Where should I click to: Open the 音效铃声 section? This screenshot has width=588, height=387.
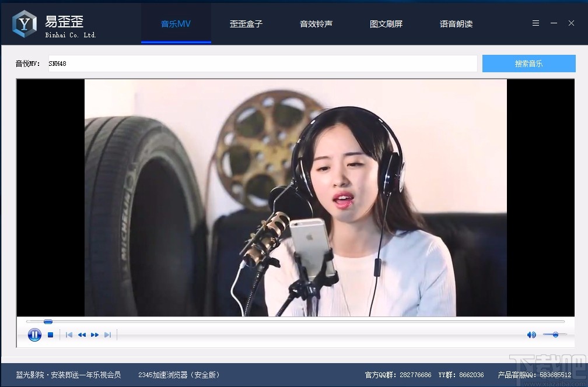click(316, 24)
